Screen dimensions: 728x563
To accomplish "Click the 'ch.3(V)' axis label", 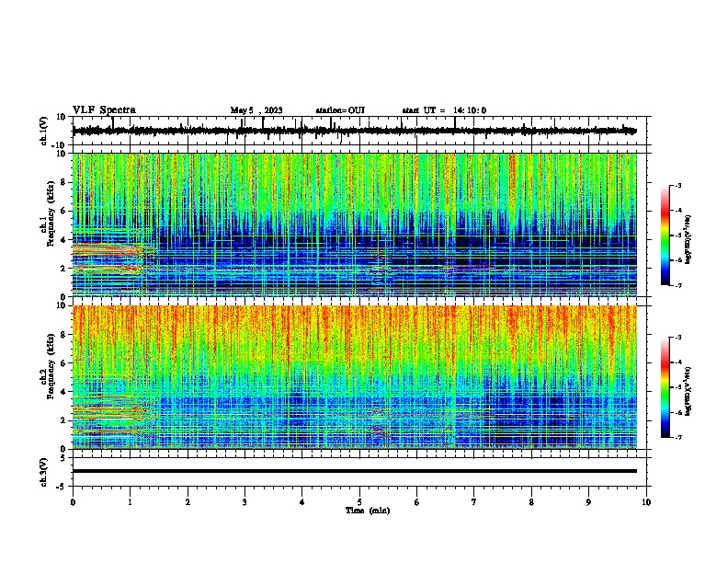I will (x=44, y=472).
